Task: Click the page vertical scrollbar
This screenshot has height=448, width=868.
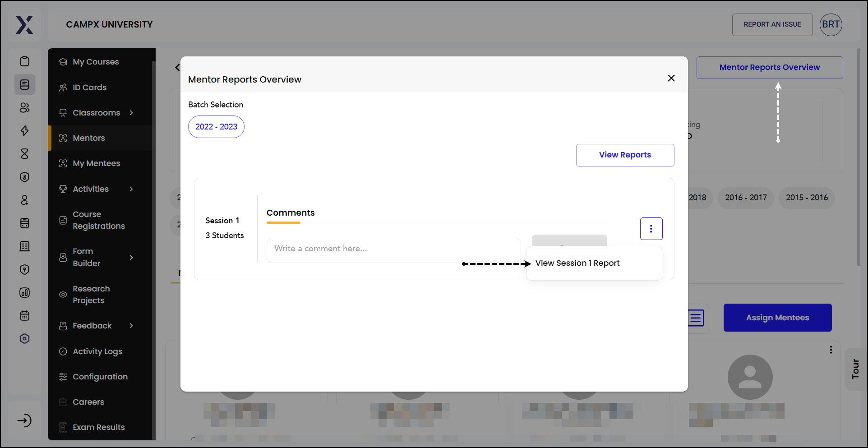Action: (x=859, y=157)
